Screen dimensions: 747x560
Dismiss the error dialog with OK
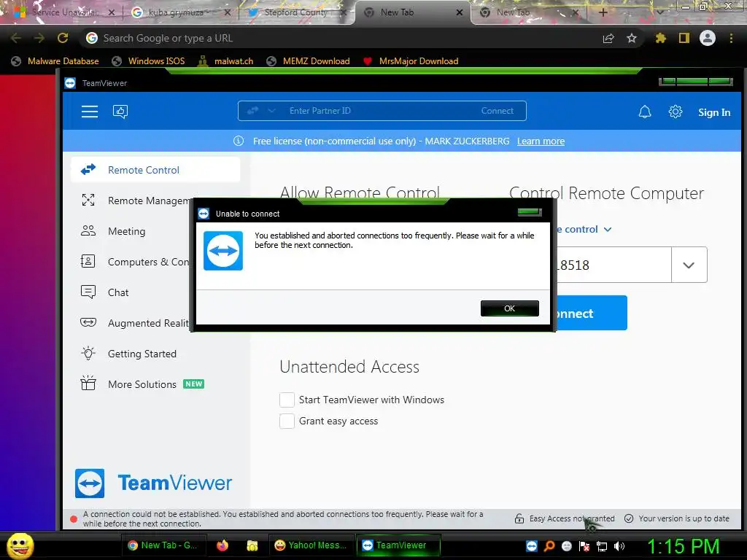(510, 308)
